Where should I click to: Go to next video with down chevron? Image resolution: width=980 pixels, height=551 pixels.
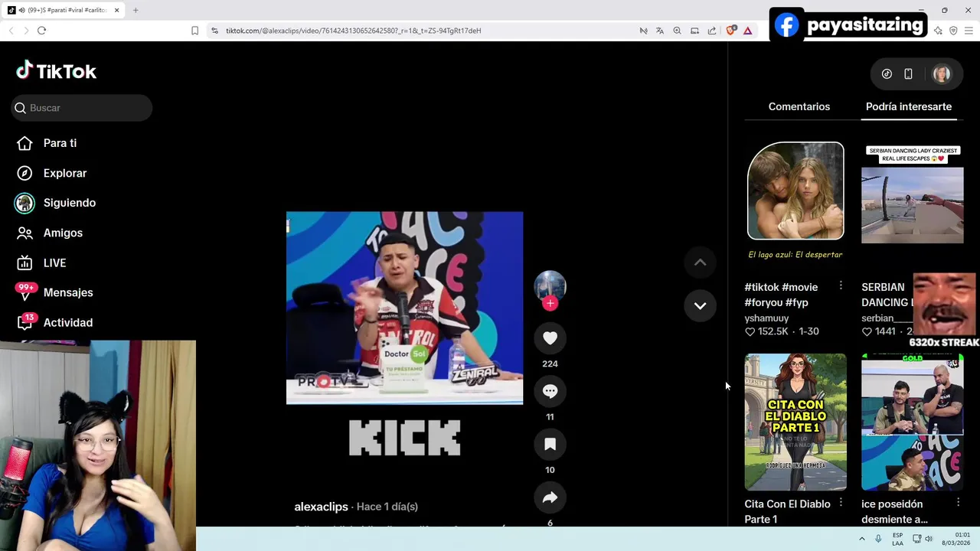(x=700, y=305)
